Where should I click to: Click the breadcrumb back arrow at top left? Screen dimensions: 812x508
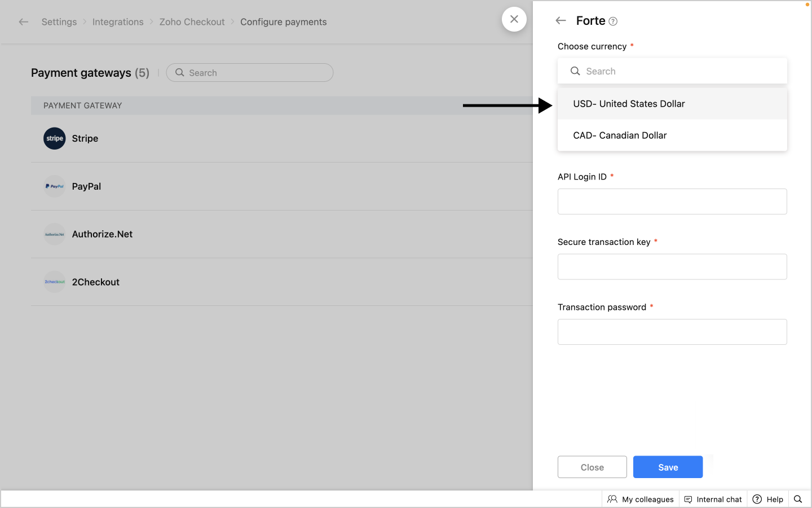click(23, 22)
